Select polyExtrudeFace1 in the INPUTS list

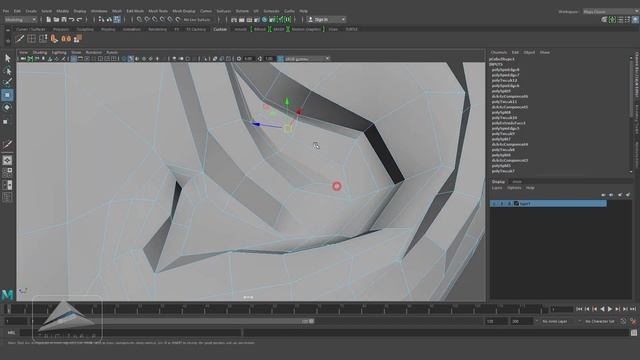point(508,123)
